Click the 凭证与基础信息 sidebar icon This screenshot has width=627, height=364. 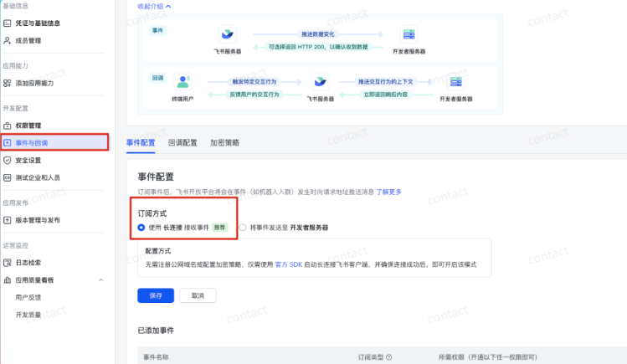(8, 23)
